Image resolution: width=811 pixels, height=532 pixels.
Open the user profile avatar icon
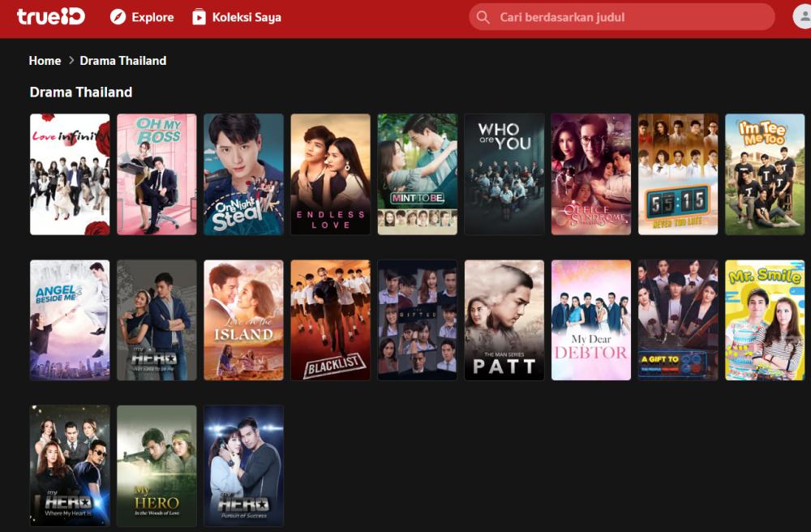click(x=803, y=17)
